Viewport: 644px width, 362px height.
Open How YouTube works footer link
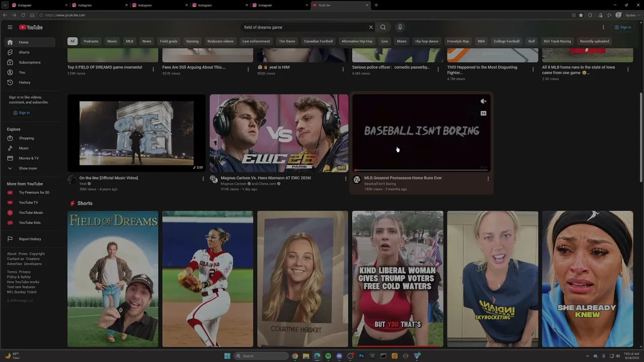tap(23, 282)
